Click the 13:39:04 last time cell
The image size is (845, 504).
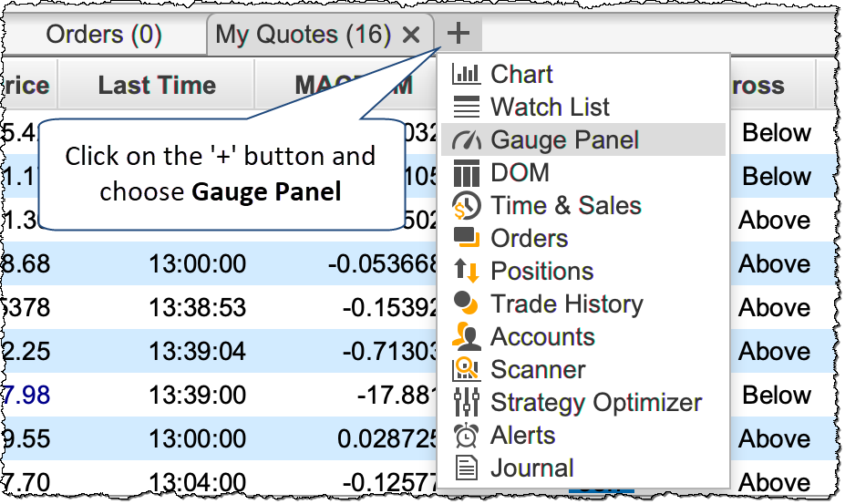197,352
